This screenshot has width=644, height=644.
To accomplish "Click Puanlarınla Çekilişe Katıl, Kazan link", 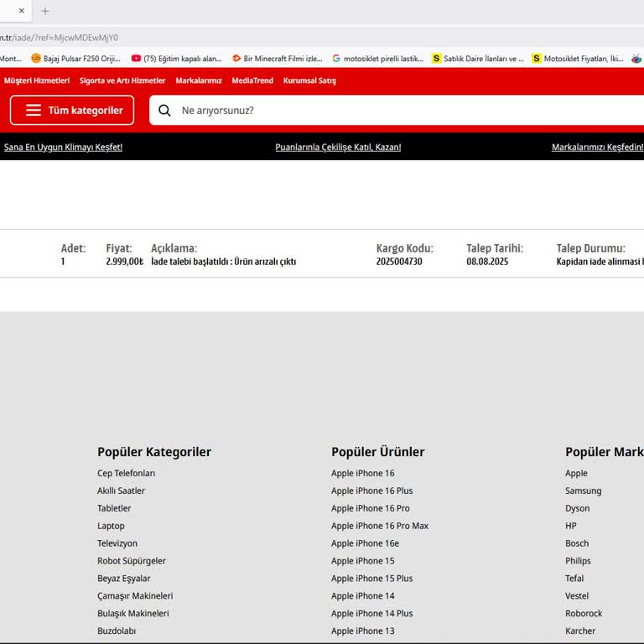I will [x=338, y=148].
